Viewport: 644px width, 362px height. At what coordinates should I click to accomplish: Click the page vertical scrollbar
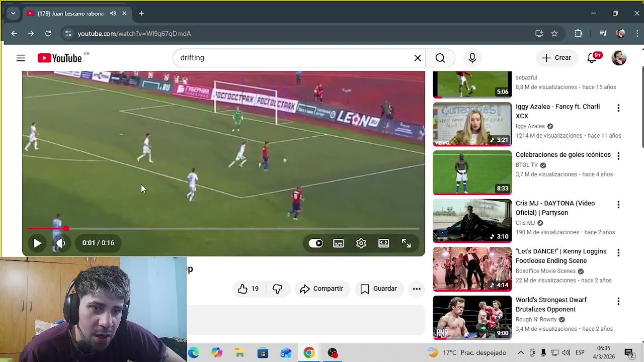click(641, 108)
